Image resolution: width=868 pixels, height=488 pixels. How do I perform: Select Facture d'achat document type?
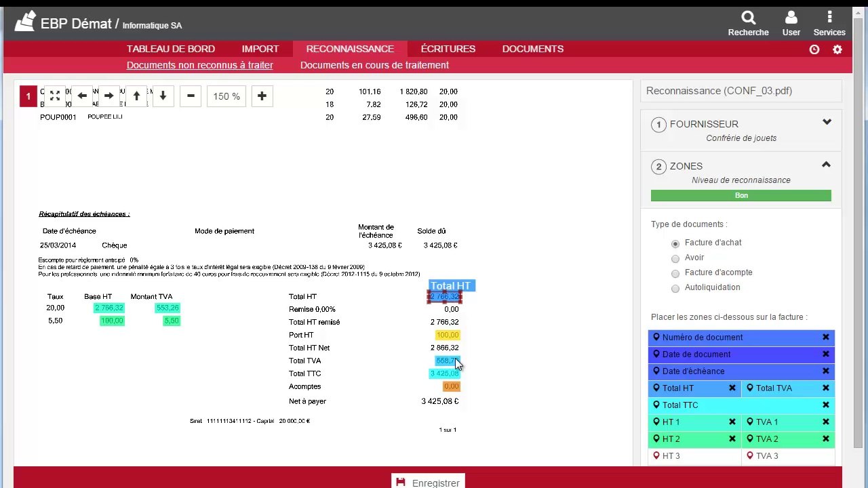click(x=675, y=243)
